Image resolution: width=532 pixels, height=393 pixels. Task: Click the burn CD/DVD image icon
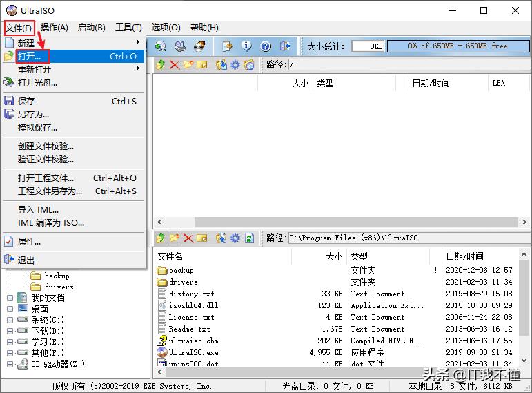[x=199, y=46]
